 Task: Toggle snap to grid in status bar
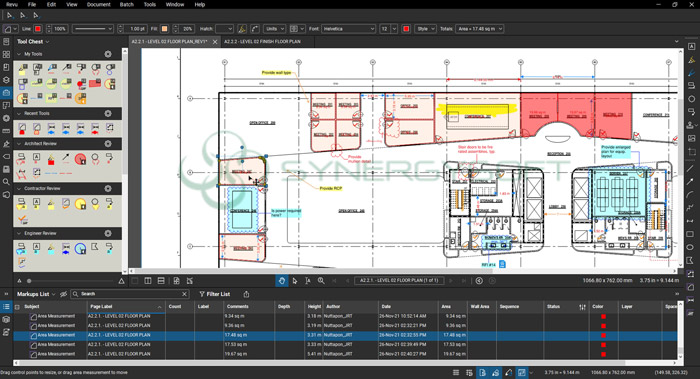469,372
